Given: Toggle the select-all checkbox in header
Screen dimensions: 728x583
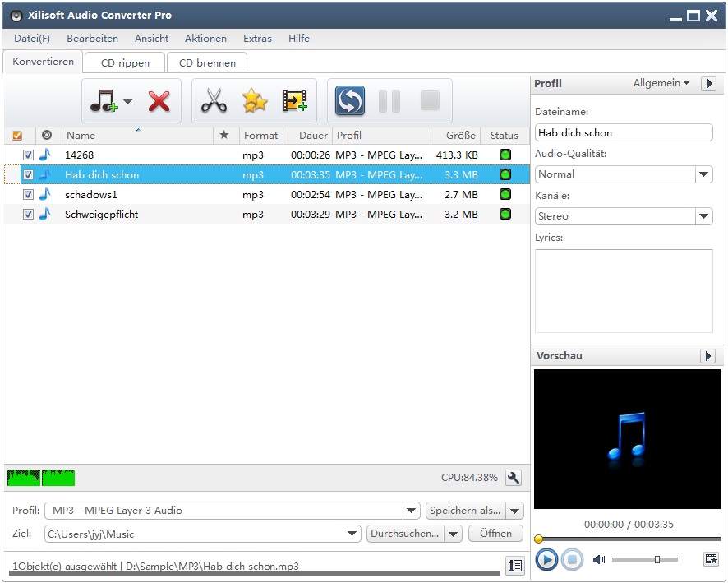Looking at the screenshot, I should pos(16,136).
